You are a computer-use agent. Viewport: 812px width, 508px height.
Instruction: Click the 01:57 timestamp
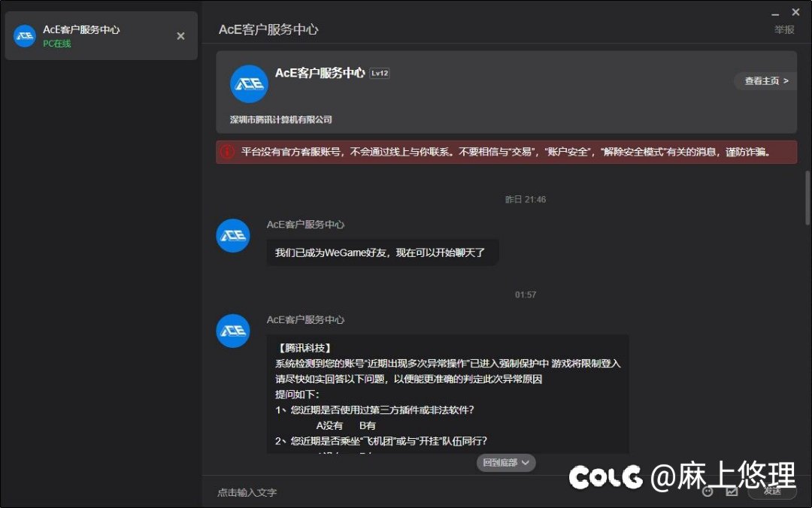pyautogui.click(x=525, y=295)
